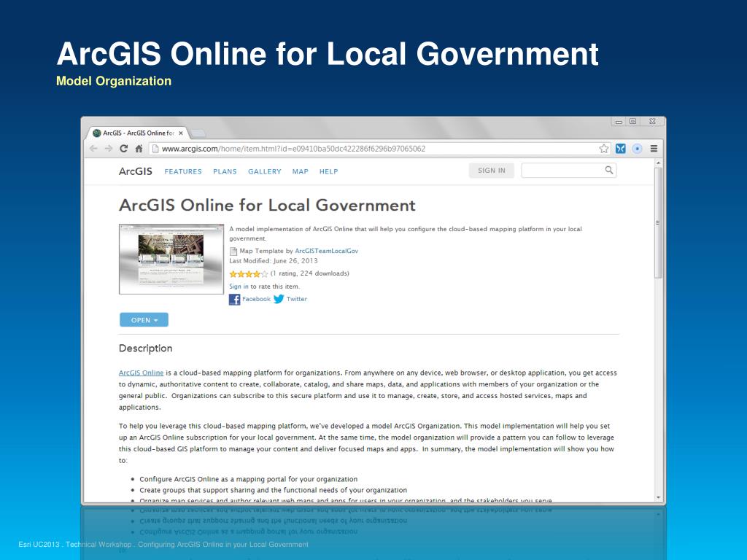Click bullet 'Configure ArcGIS Online as a mapping portal'
Screen dimensions: 747x560
tap(248, 479)
